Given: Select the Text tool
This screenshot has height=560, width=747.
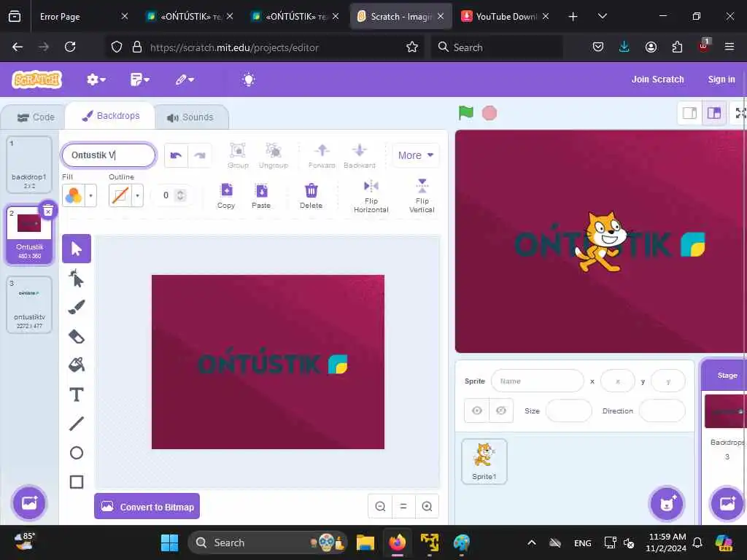Looking at the screenshot, I should coord(76,394).
